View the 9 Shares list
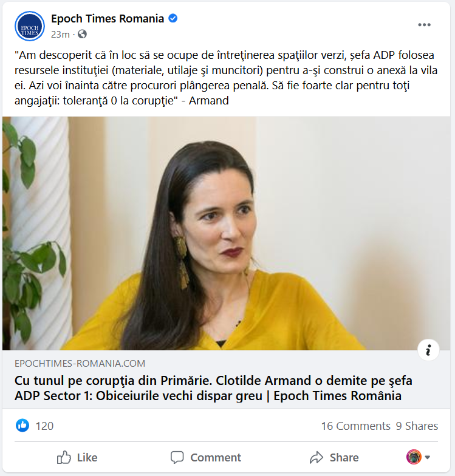The height and width of the screenshot is (476, 455). [x=417, y=426]
